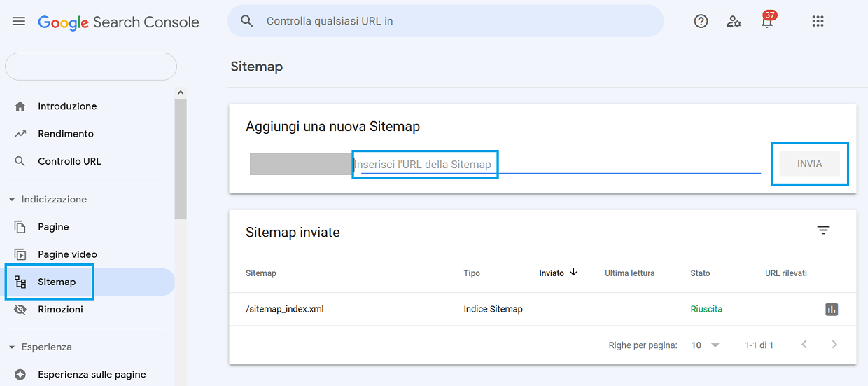Click the sort arrow next to Inviato
This screenshot has height=386, width=868.
pos(573,273)
